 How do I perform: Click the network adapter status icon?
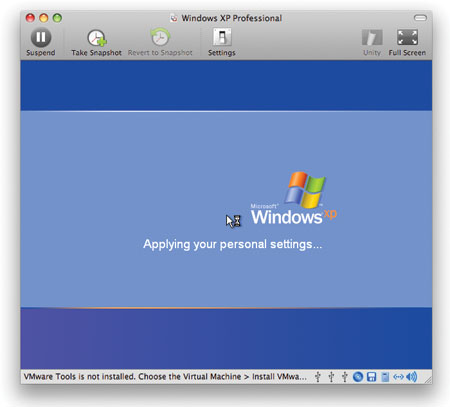click(398, 377)
